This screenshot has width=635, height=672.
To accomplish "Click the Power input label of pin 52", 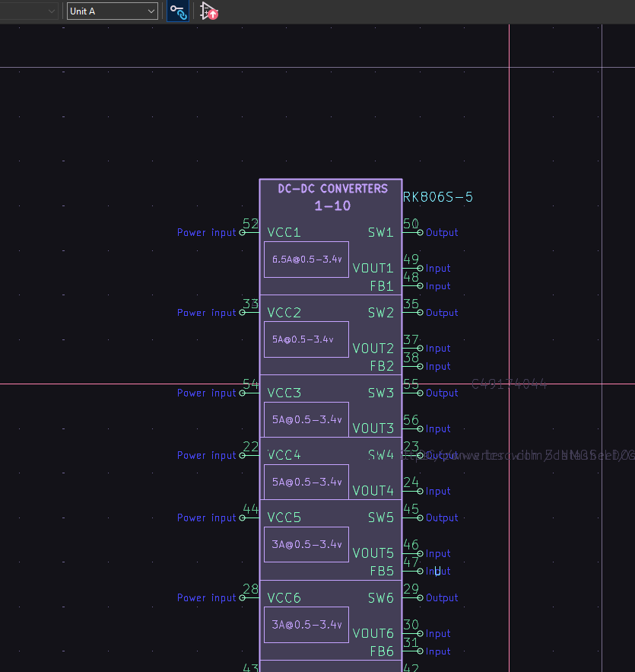I will 207,233.
